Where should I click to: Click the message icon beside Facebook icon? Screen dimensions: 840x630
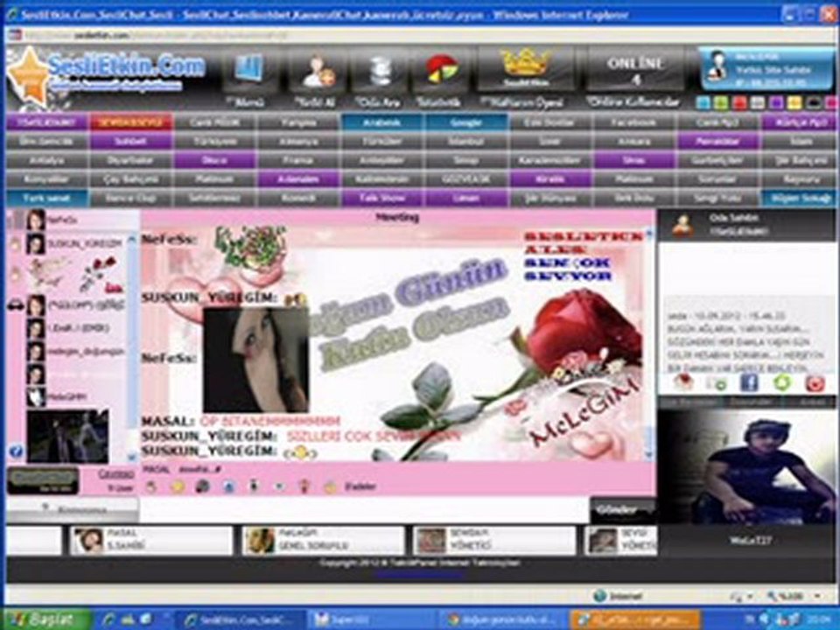pos(717,383)
